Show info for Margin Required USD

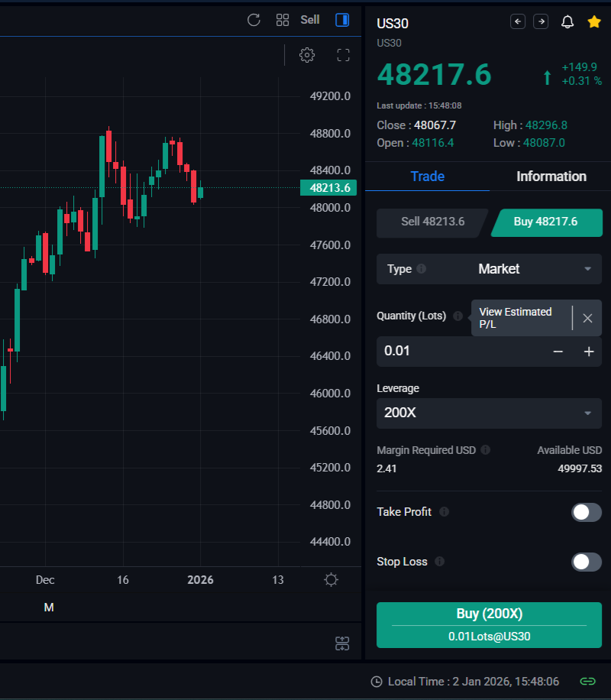486,450
